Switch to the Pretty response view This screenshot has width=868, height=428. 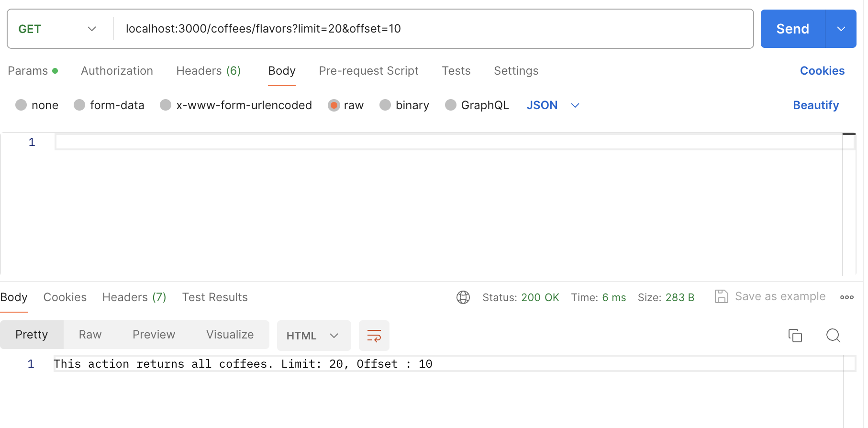click(x=32, y=335)
